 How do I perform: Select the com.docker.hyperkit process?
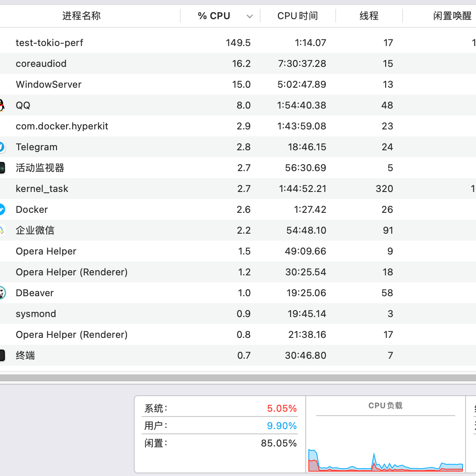click(62, 126)
